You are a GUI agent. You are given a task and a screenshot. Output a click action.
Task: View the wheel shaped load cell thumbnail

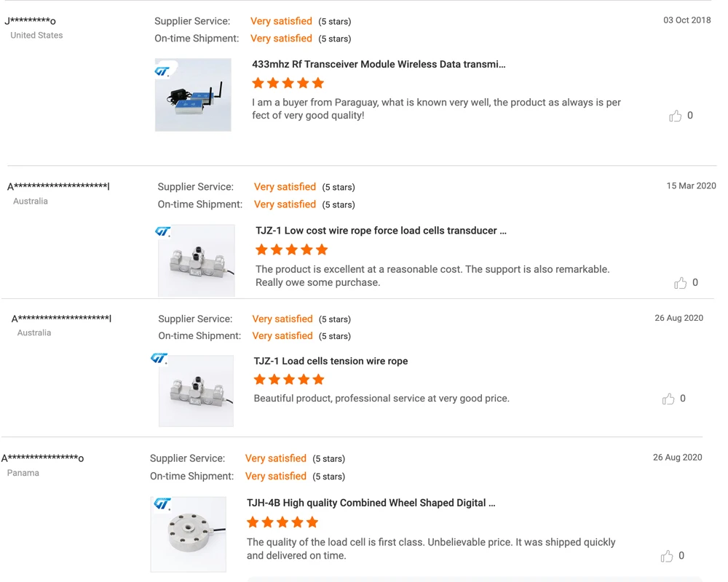[189, 534]
